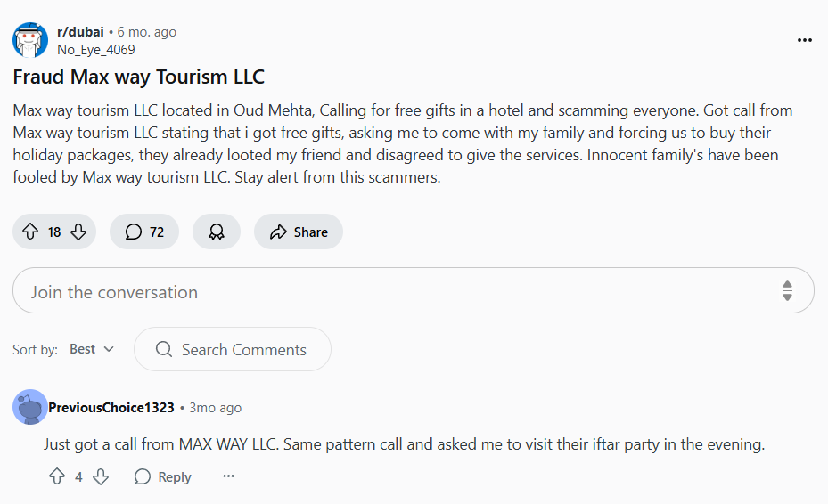The image size is (828, 504).
Task: Give an award to the post
Action: 217,232
